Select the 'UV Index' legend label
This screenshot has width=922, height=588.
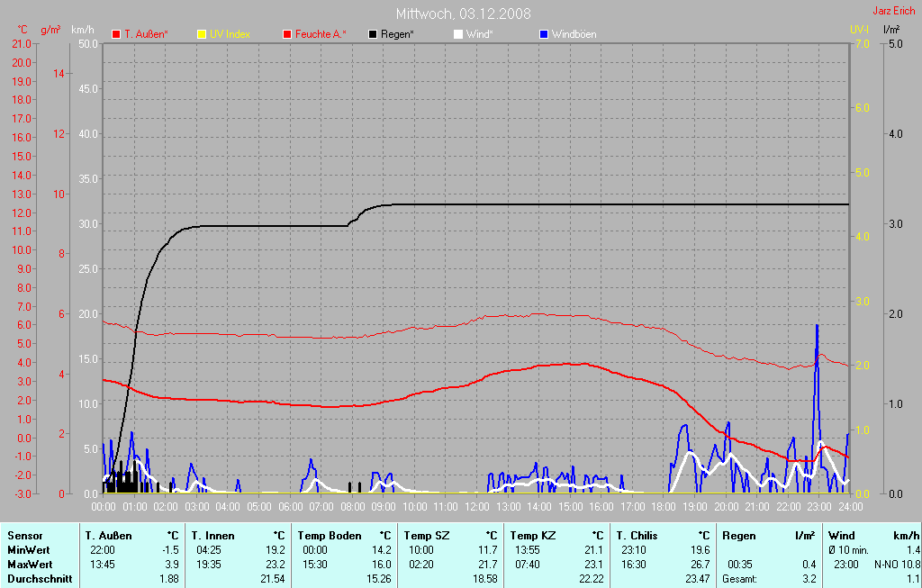click(230, 35)
